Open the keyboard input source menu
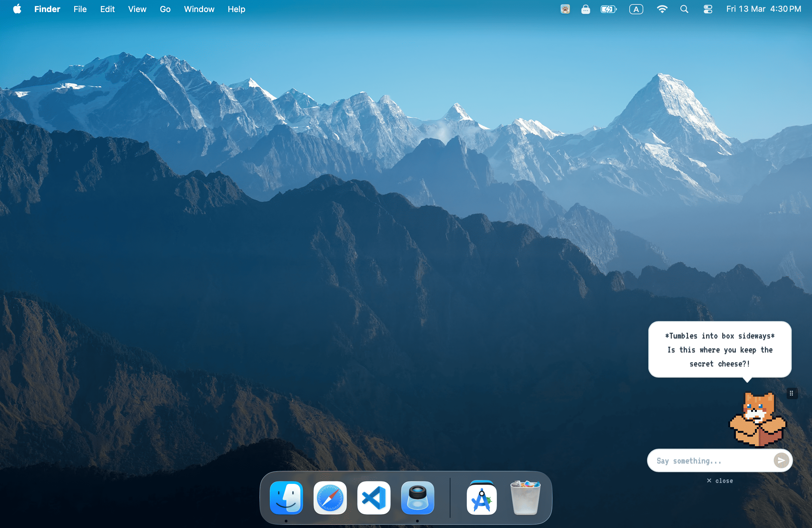Viewport: 812px width, 528px height. point(636,9)
